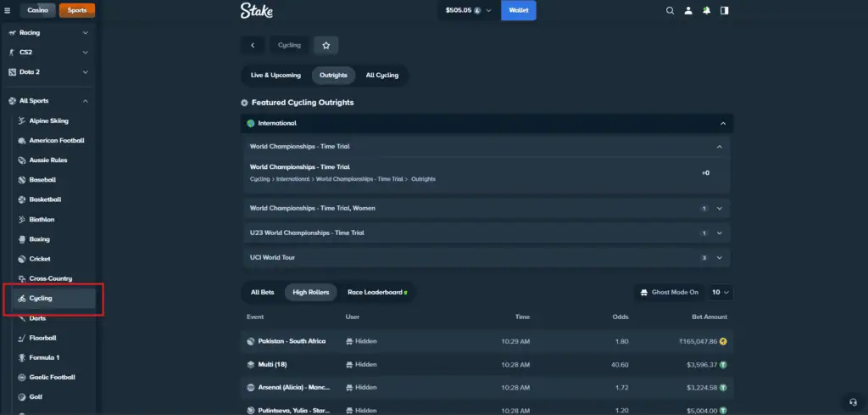The height and width of the screenshot is (415, 868).
Task: Favorite Cycling with the star icon
Action: coord(325,45)
